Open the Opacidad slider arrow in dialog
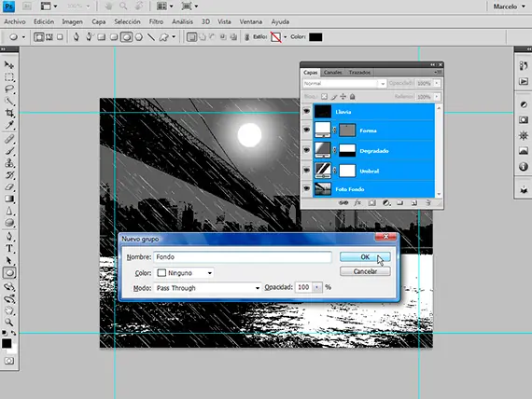The height and width of the screenshot is (399, 532). click(x=317, y=287)
